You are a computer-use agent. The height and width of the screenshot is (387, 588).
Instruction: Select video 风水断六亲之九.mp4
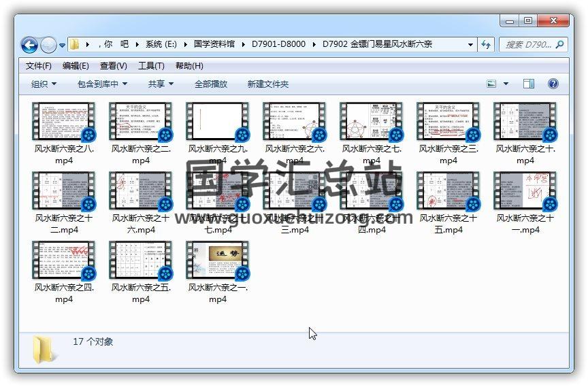tap(218, 133)
